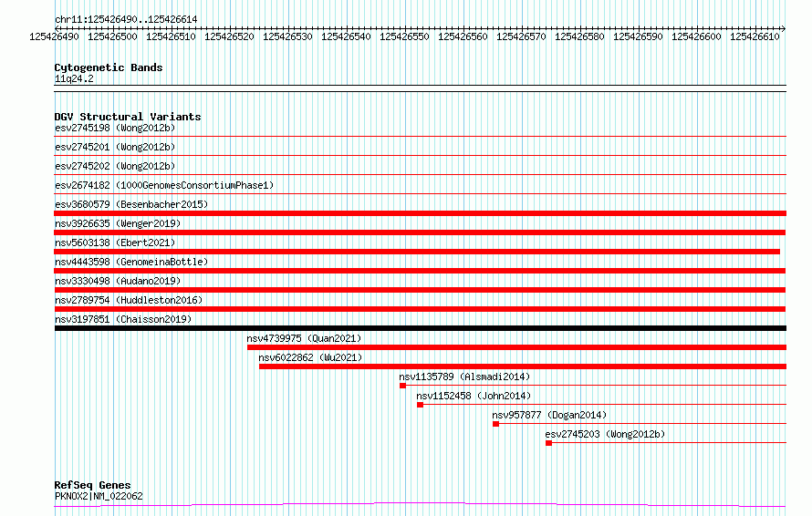Image resolution: width=812 pixels, height=516 pixels.
Task: Select variant nsv1135789 (Alsmadi2014) label
Action: point(464,377)
